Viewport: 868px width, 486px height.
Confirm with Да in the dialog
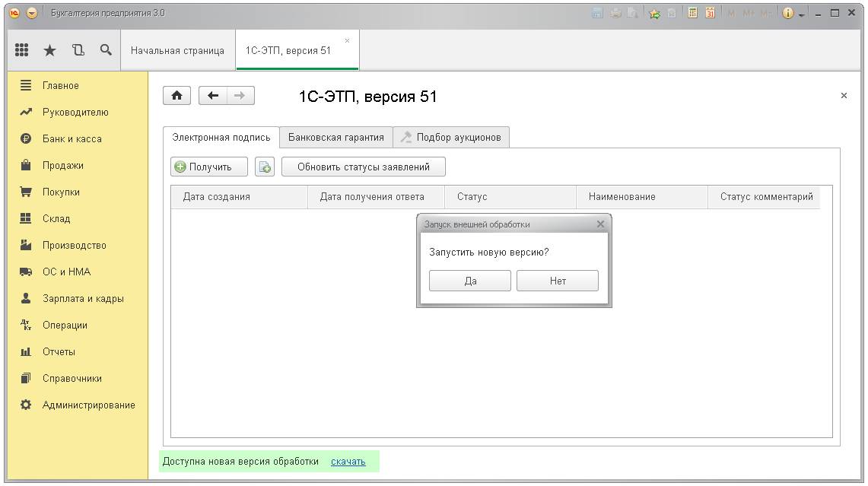pyautogui.click(x=470, y=281)
